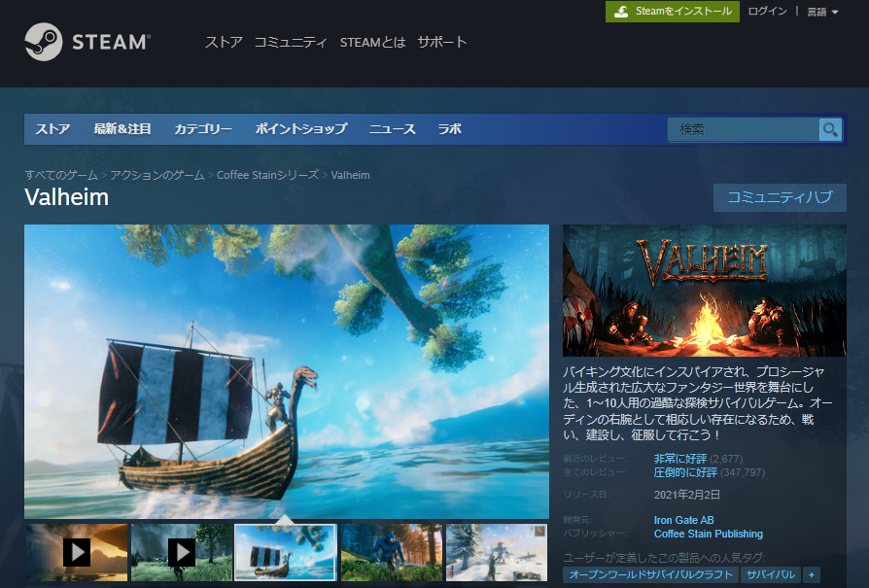This screenshot has width=869, height=588.
Task: Click the Valheim game header image
Action: 705,291
